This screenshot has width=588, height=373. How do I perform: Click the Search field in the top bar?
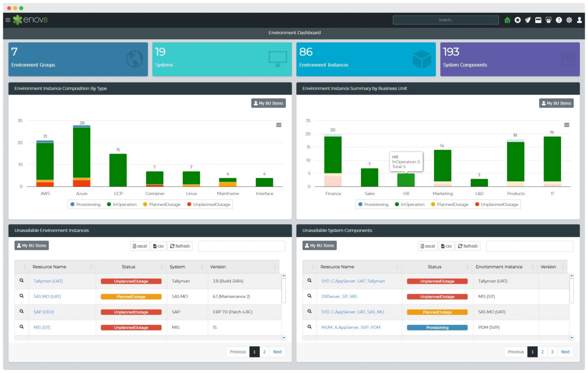click(x=445, y=20)
